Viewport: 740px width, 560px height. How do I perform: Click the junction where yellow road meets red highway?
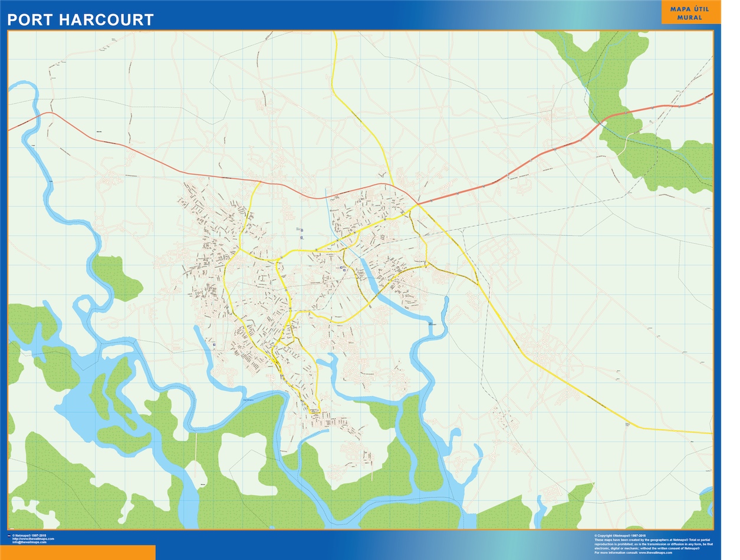pos(417,205)
